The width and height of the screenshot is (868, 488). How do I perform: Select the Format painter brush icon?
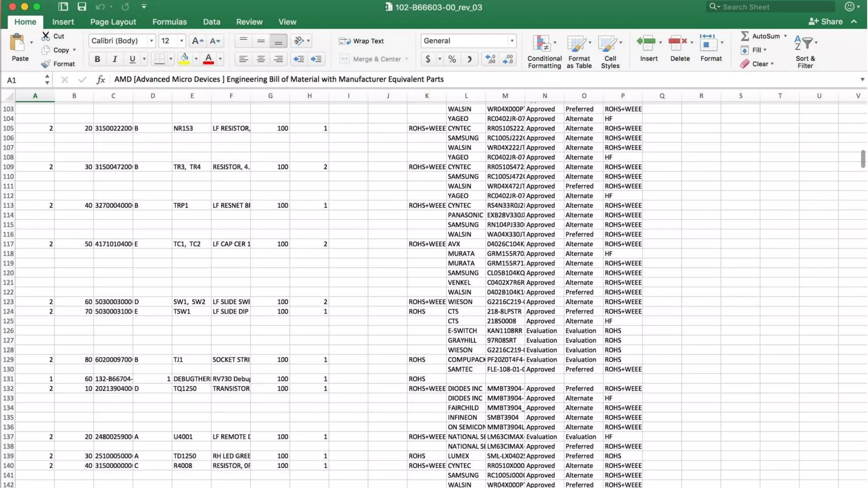point(46,64)
